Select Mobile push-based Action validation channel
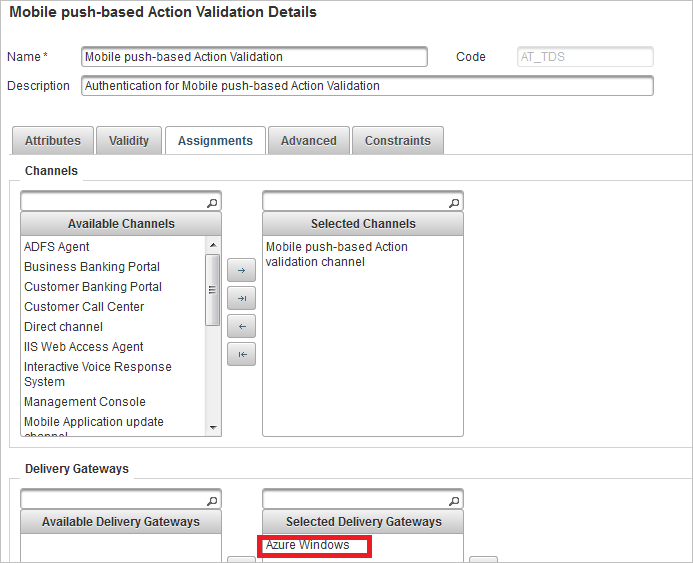The image size is (693, 563). [336, 254]
